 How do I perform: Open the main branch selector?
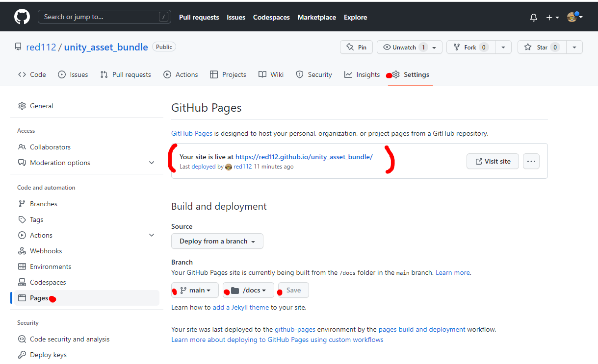pos(195,290)
